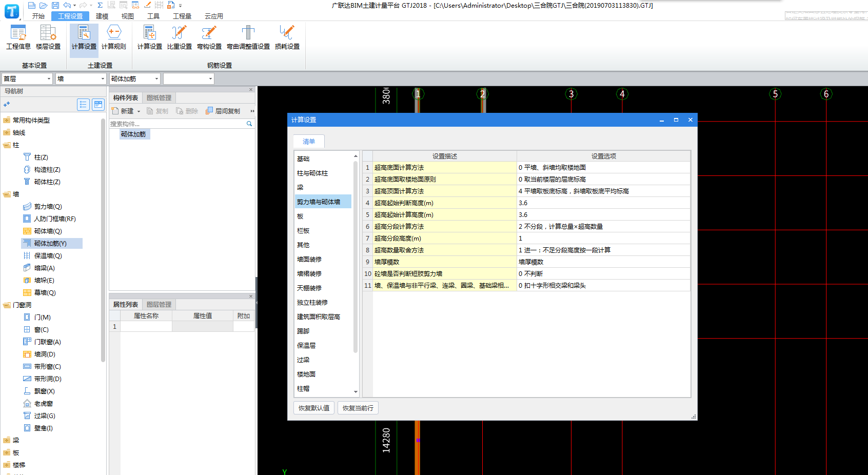The width and height of the screenshot is (868, 475).
Task: Click the save icon in quick access toolbar
Action: (x=55, y=5)
